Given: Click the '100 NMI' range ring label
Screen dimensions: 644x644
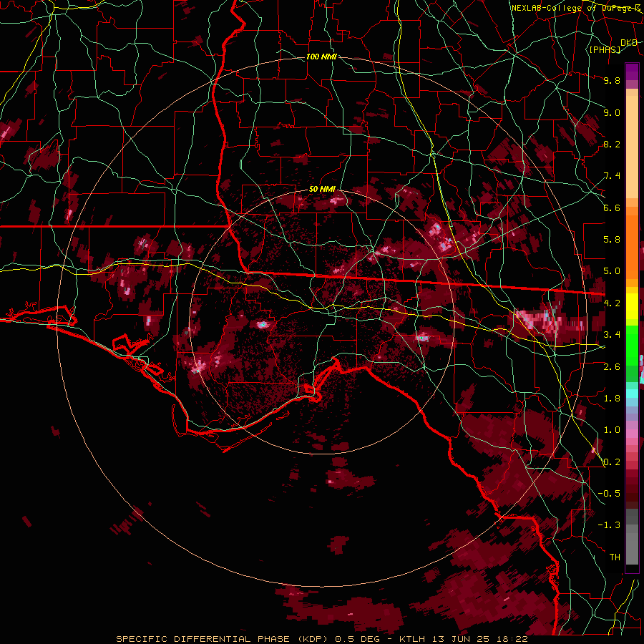Looking at the screenshot, I should (x=321, y=57).
